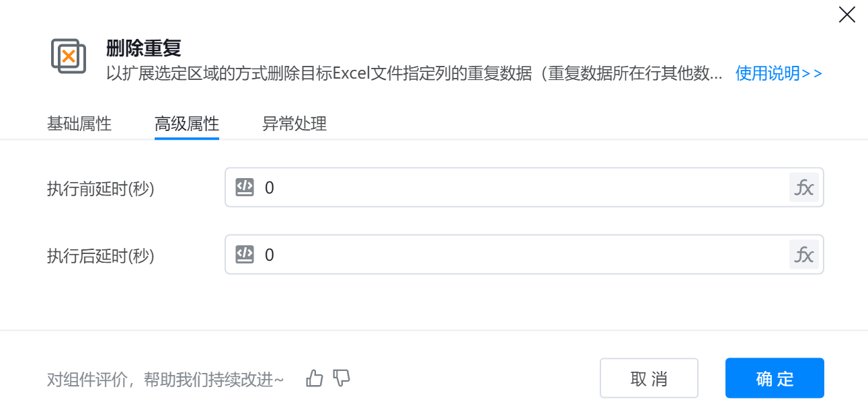Close the dialog with the X button
The image size is (868, 418).
(846, 15)
